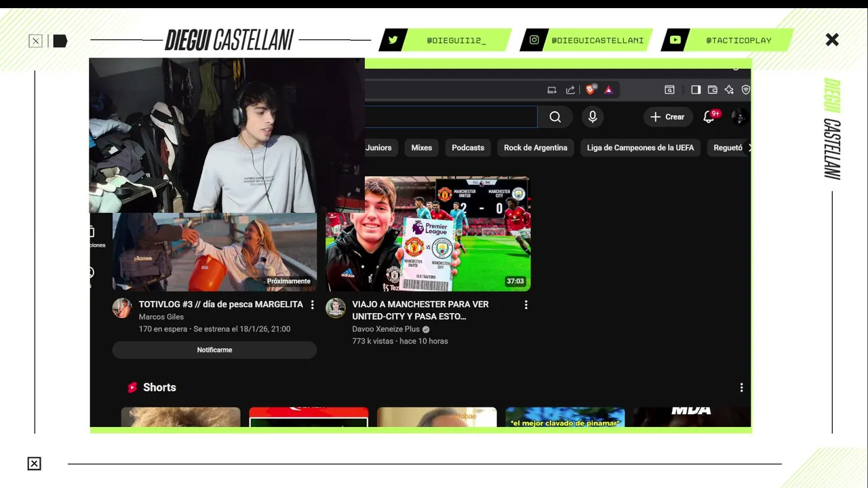Screen dimensions: 868x488
Task: Open the notifications bell with 9+ badge
Action: [x=709, y=117]
